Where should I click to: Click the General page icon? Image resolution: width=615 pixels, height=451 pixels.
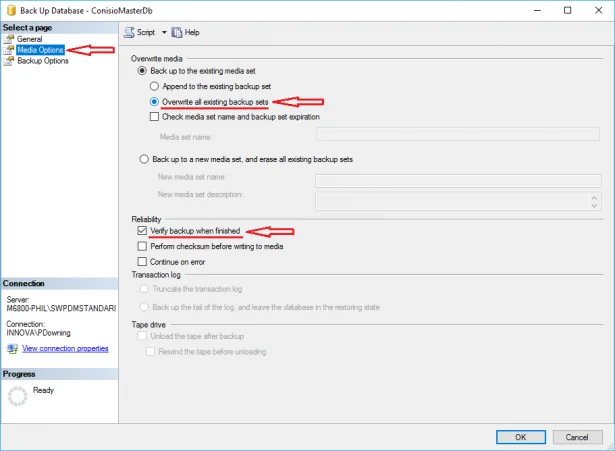click(x=9, y=39)
